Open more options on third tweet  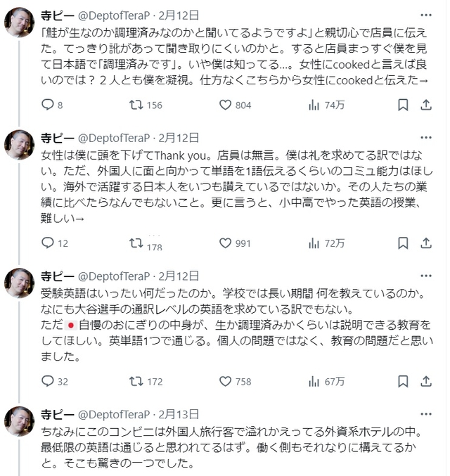tap(425, 272)
